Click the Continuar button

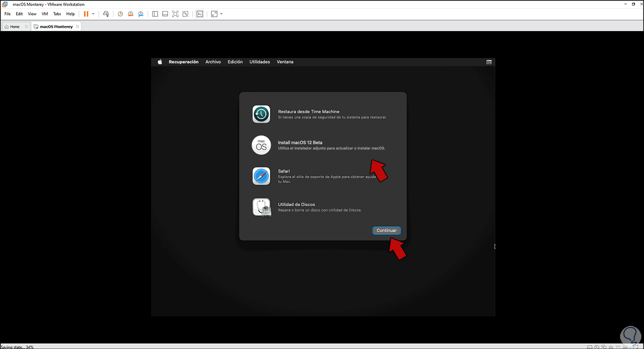tap(386, 230)
